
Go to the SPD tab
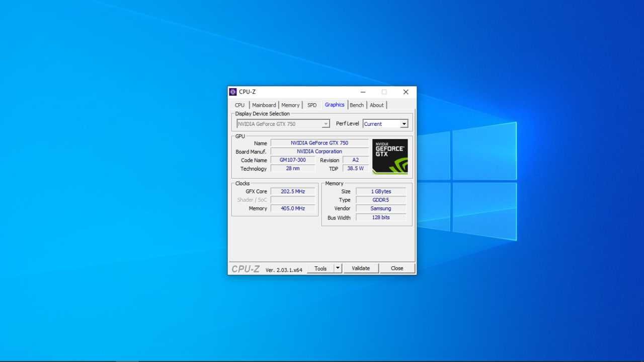click(x=312, y=105)
